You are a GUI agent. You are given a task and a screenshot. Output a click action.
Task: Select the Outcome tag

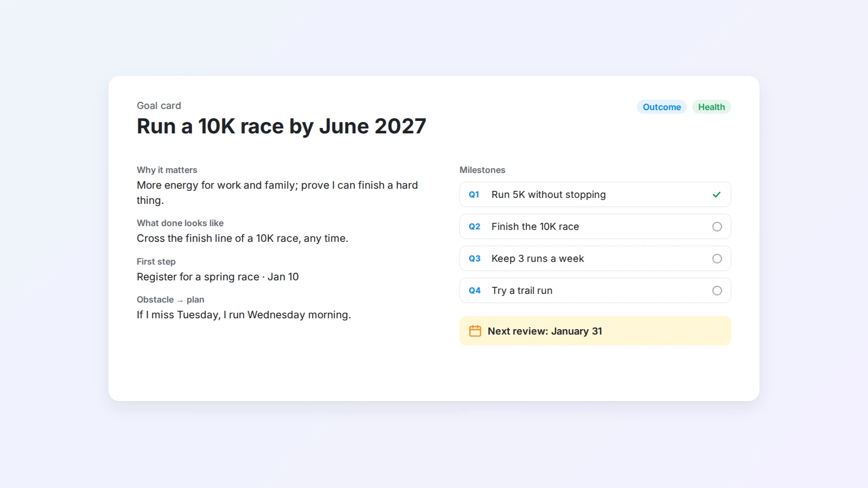click(662, 107)
